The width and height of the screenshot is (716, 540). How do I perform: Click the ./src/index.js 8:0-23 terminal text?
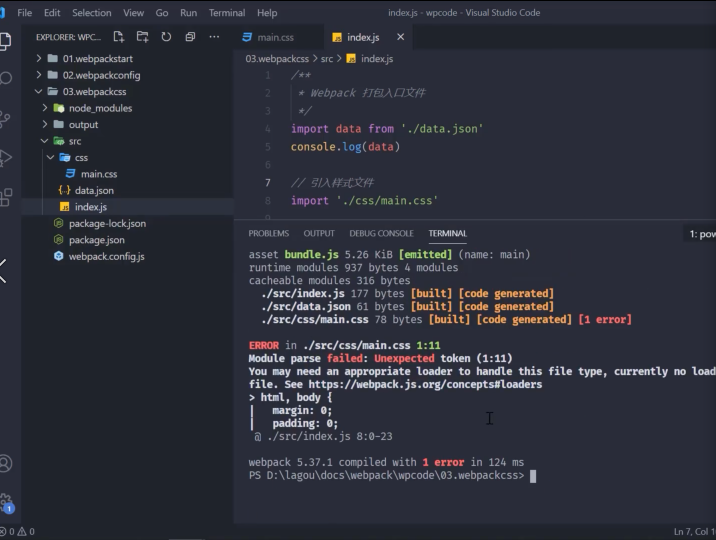pos(329,436)
